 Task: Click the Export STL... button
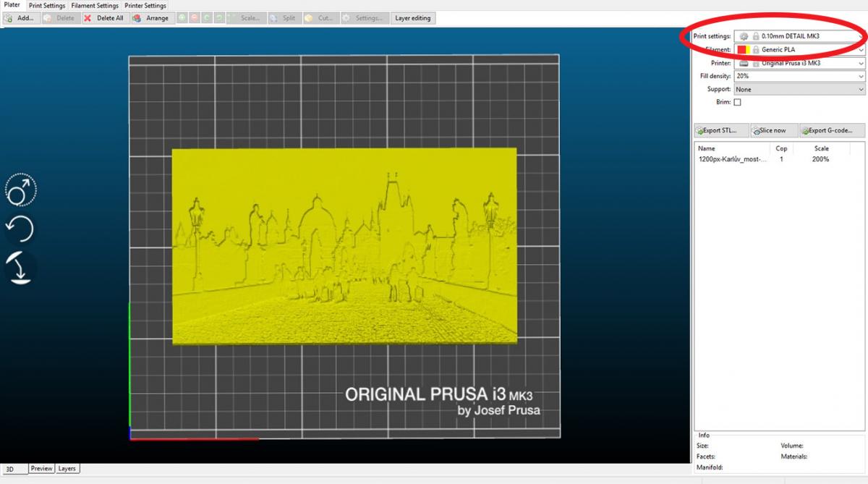tap(721, 130)
